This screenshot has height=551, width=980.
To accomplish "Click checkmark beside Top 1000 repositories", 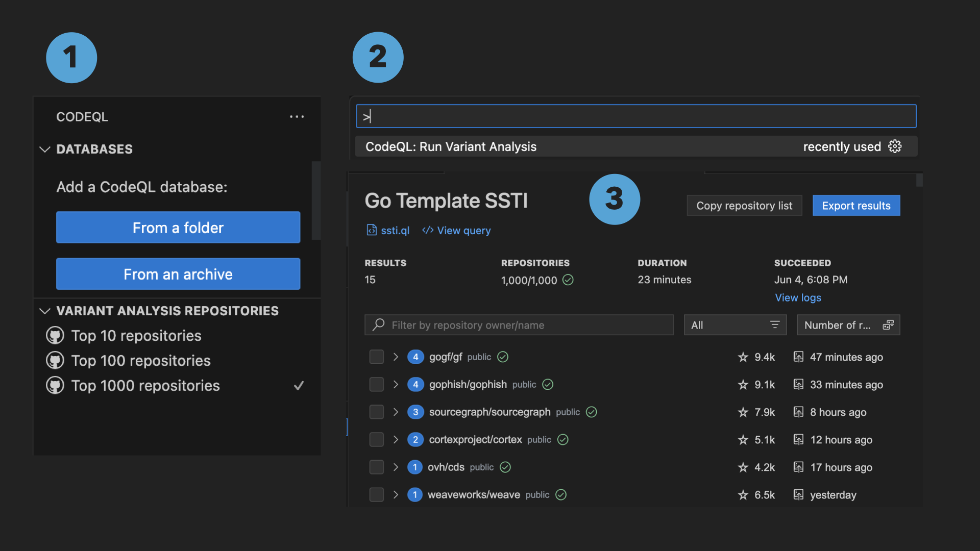I will pyautogui.click(x=299, y=386).
